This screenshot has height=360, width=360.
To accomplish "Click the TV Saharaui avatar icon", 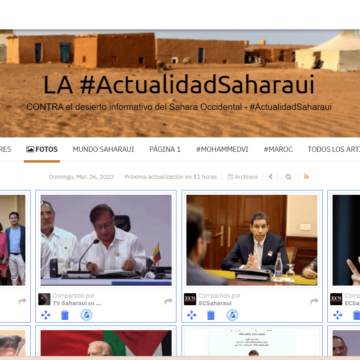I will [44, 299].
